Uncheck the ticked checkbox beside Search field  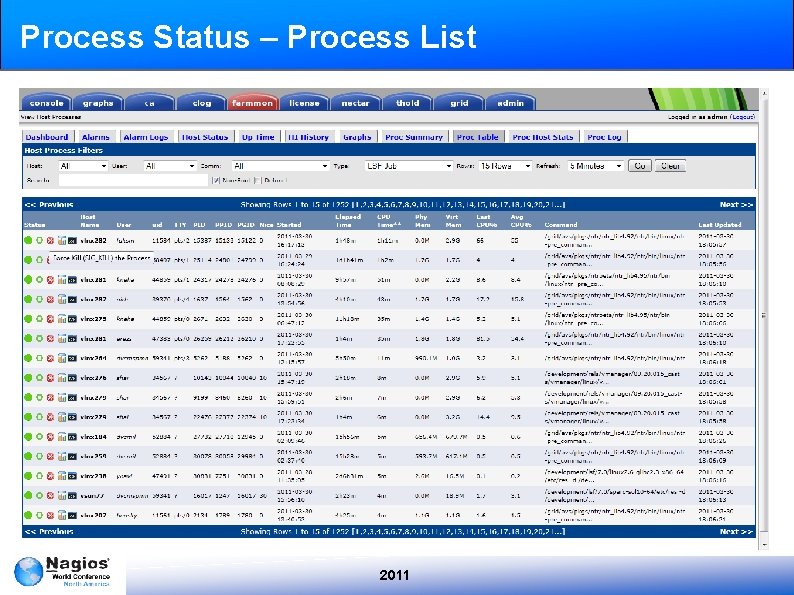click(216, 180)
